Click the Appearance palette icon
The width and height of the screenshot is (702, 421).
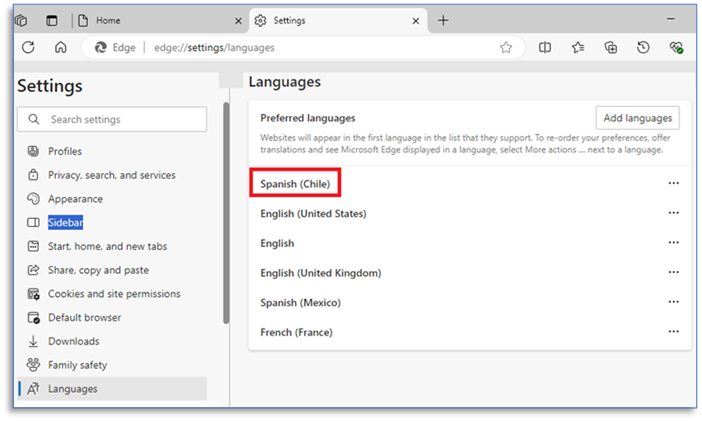click(34, 198)
